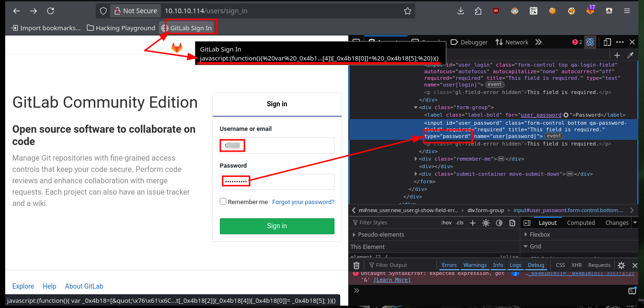
Task: Toggle the Info console filter
Action: [498, 265]
